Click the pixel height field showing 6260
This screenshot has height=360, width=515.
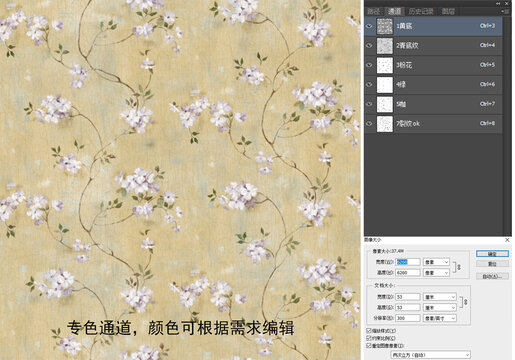tap(408, 273)
